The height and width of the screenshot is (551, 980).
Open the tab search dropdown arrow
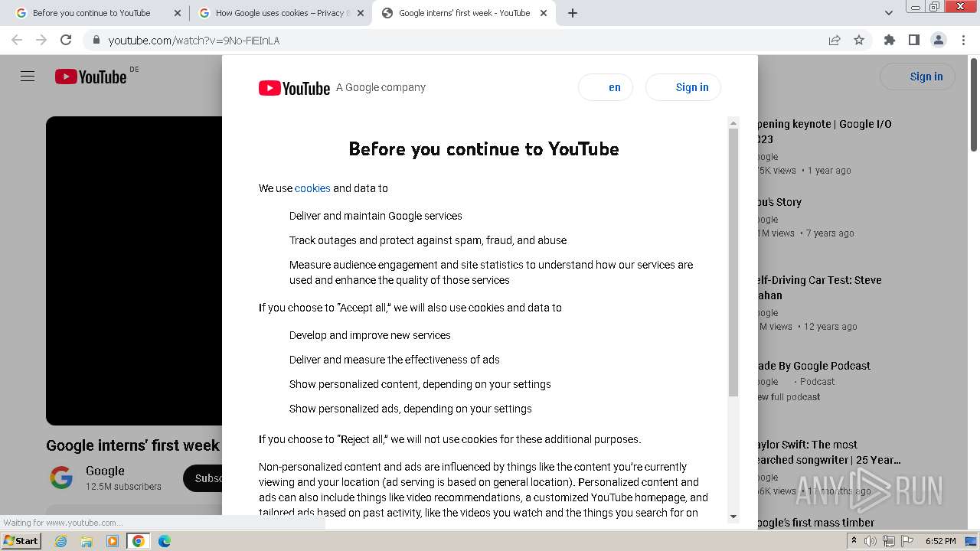pyautogui.click(x=889, y=13)
